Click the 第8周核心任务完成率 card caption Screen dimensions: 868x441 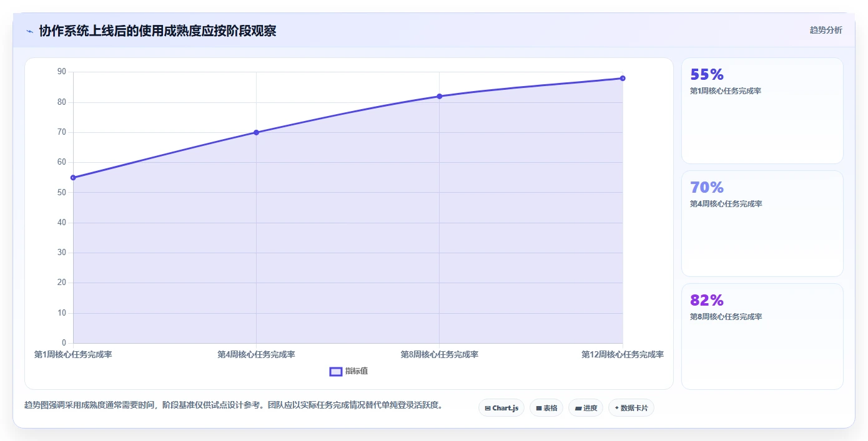pyautogui.click(x=726, y=317)
